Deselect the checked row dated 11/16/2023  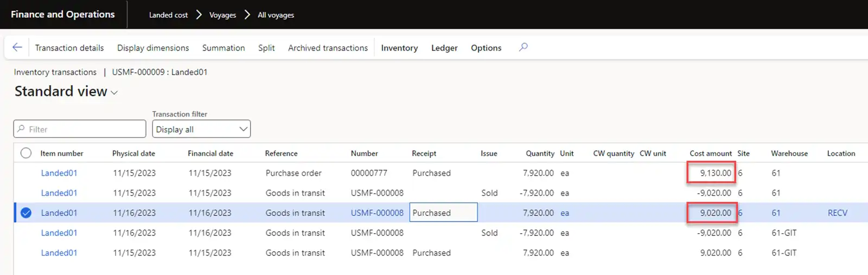[x=26, y=213]
